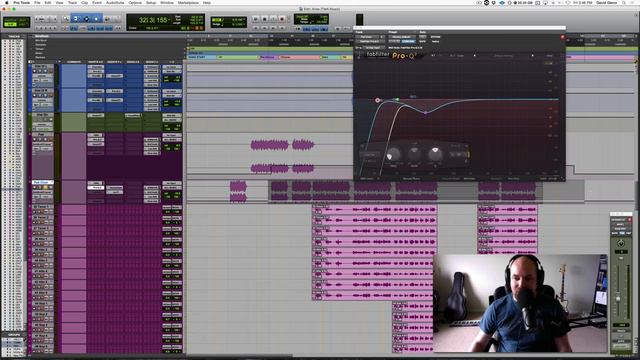The width and height of the screenshot is (640, 360).
Task: Mute the second blue track
Action: pos(50,96)
